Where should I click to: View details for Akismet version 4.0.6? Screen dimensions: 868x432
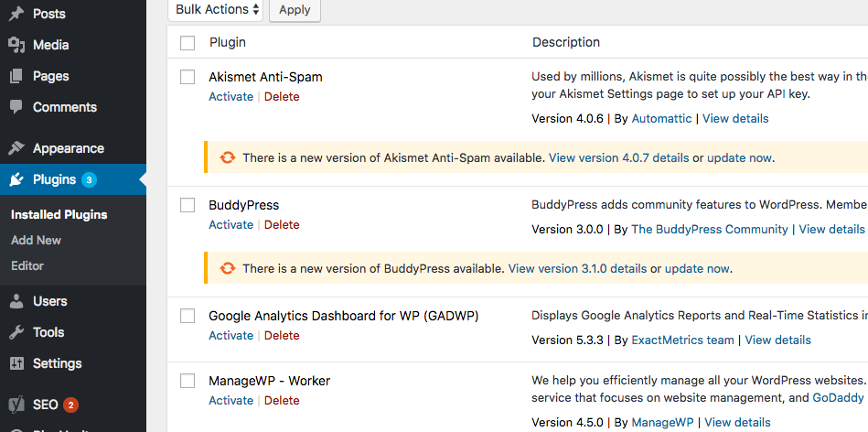(735, 118)
